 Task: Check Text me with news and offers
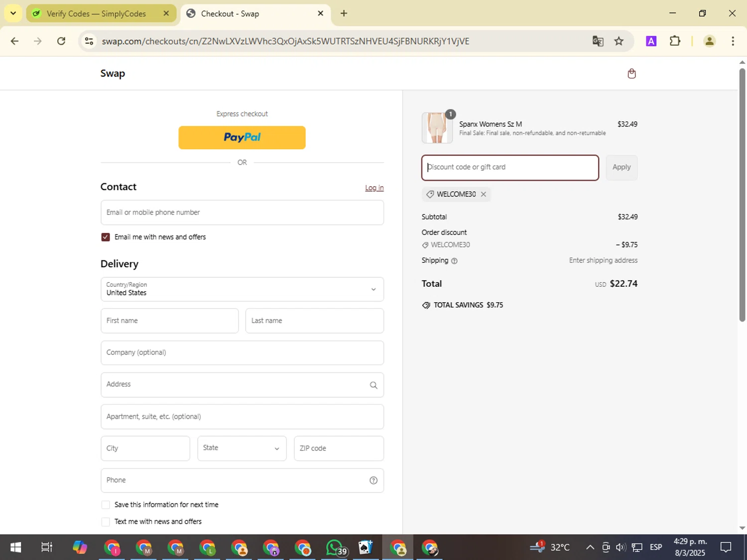tap(106, 522)
